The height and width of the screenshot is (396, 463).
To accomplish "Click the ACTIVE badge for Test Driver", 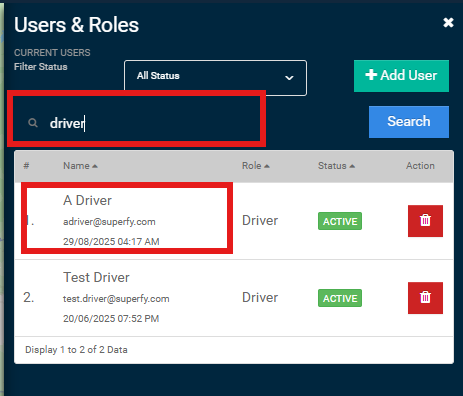I will [340, 298].
